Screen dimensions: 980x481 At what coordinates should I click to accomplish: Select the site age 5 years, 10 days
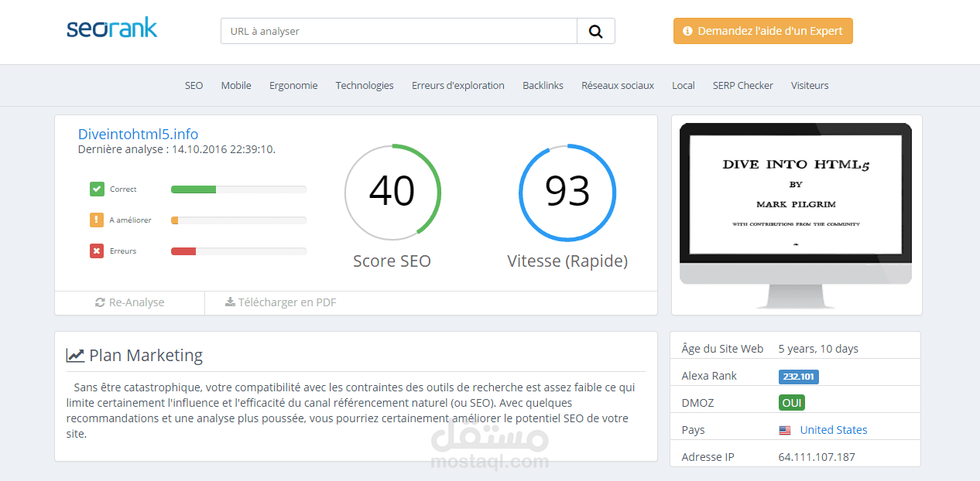tap(818, 349)
